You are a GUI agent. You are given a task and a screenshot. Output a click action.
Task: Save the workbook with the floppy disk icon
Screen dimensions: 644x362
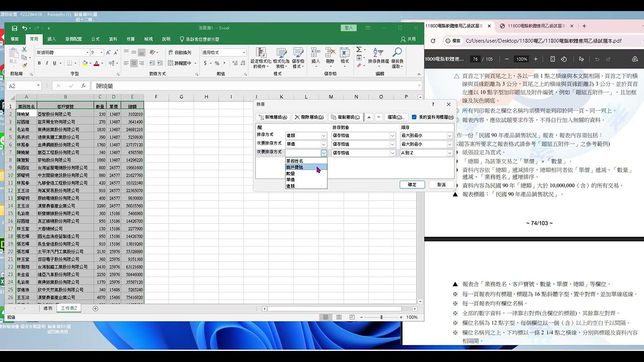point(14,28)
